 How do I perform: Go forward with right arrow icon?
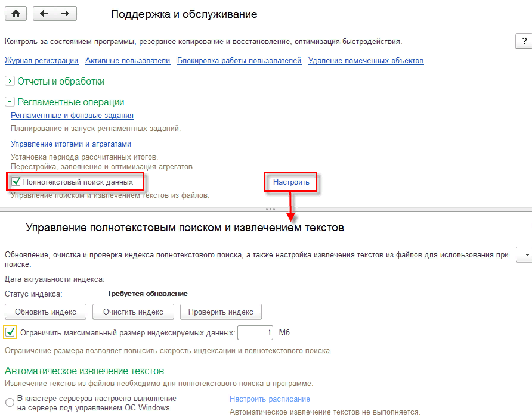tap(66, 14)
